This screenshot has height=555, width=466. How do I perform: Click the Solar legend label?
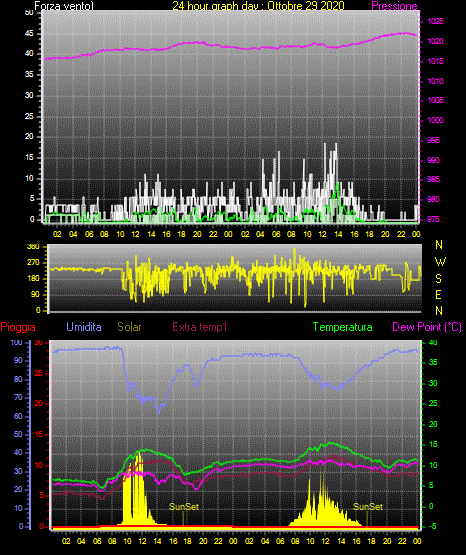click(x=130, y=327)
